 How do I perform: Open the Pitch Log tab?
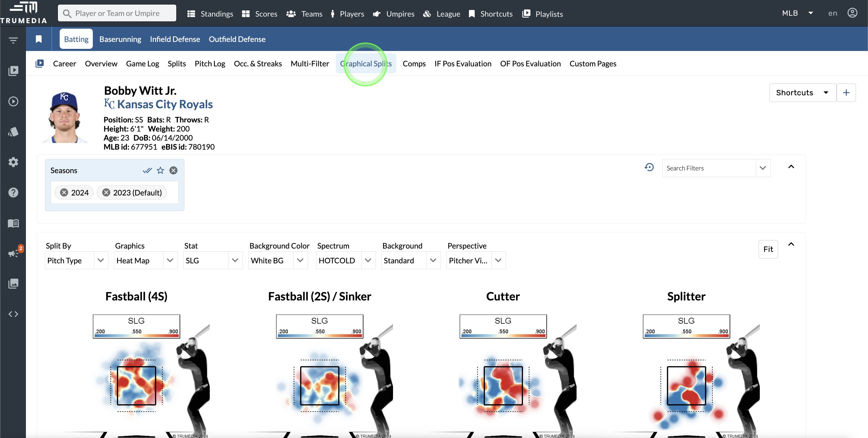pos(209,64)
